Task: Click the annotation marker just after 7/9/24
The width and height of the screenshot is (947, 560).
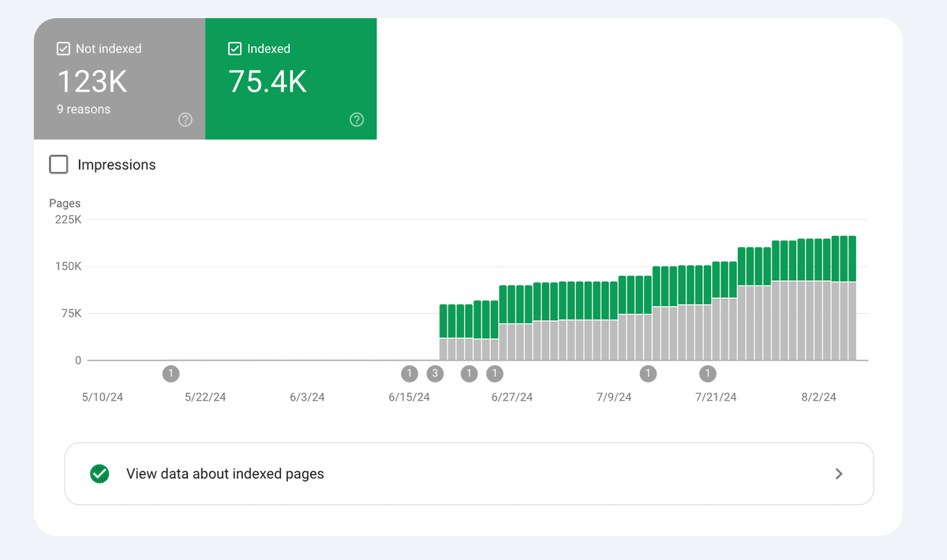Action: [x=648, y=374]
